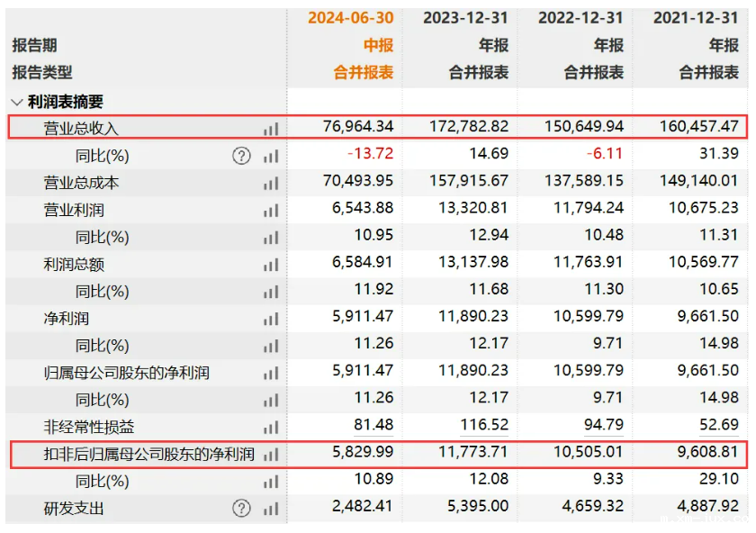Image resolution: width=756 pixels, height=533 pixels.
Task: Click the help question mark beside 研发支出
Action: (241, 509)
